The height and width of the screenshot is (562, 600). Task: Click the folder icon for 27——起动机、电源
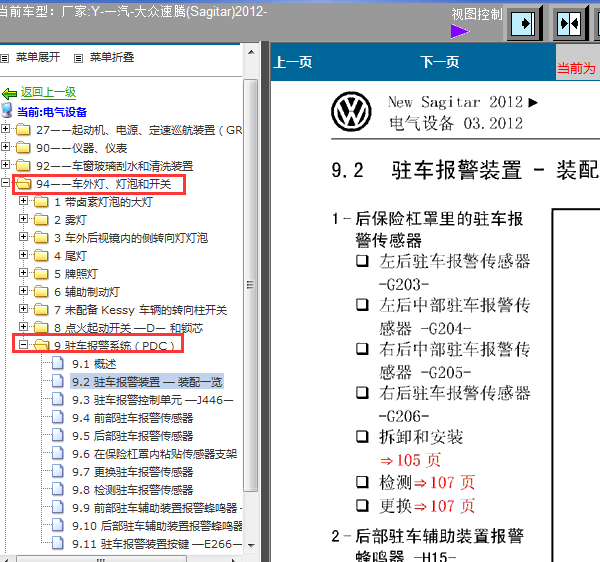[23, 130]
